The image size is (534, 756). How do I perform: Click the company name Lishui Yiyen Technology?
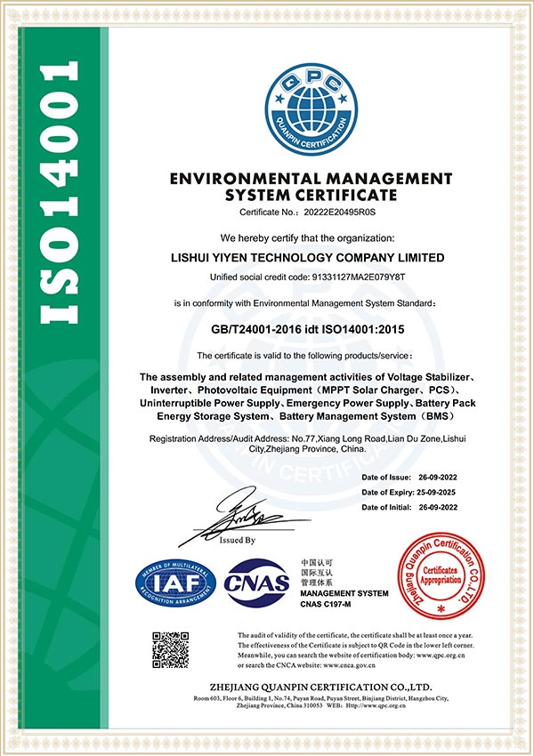coord(308,257)
